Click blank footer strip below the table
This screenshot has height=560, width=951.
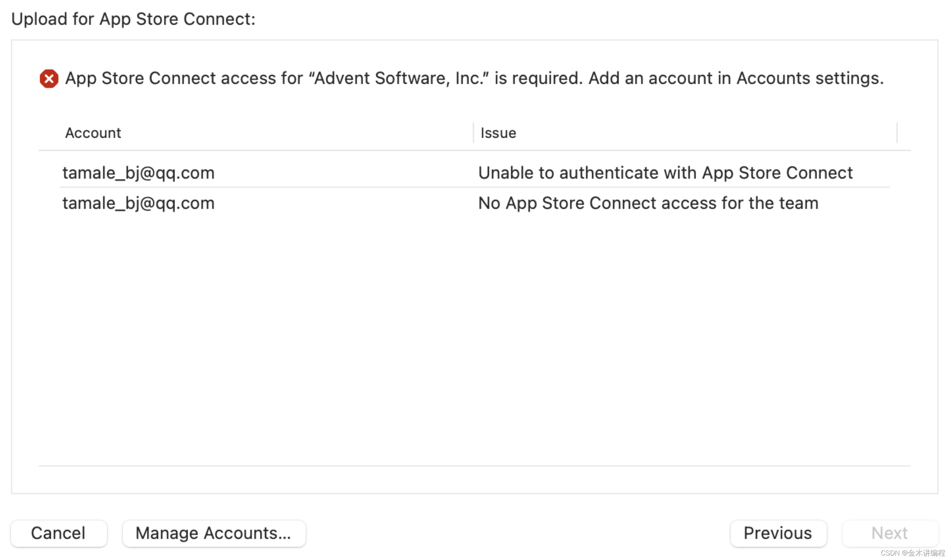point(474,480)
